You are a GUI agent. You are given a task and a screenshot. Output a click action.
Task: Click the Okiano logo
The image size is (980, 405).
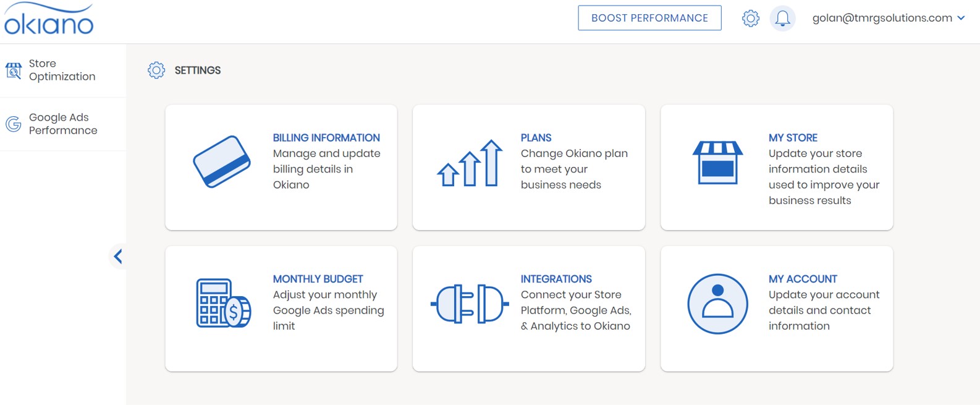[49, 19]
